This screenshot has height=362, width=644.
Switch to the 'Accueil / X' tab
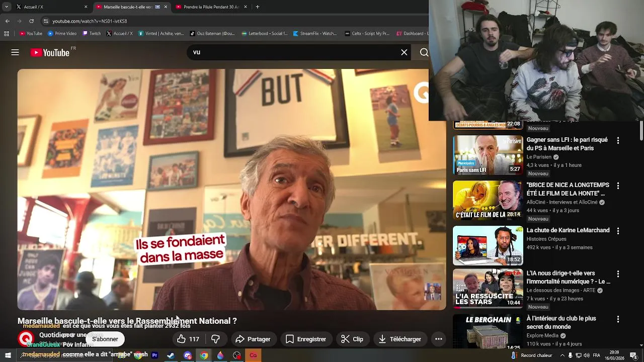coord(52,7)
